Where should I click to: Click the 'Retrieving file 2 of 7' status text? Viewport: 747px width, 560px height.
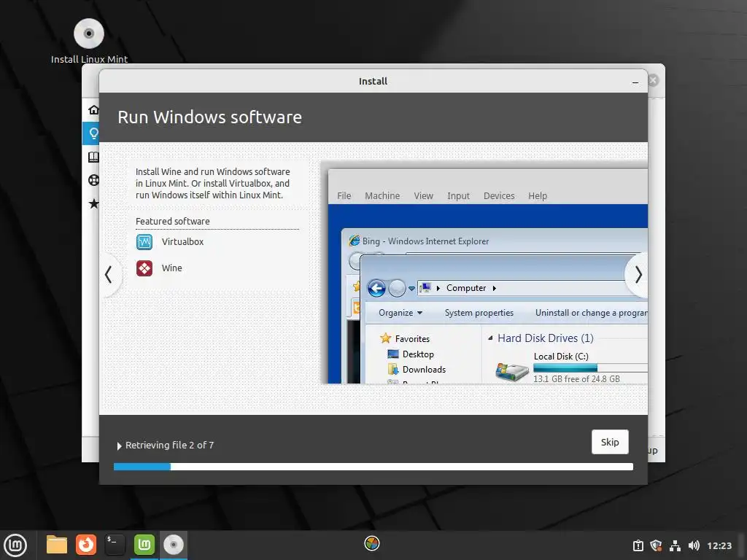169,446
